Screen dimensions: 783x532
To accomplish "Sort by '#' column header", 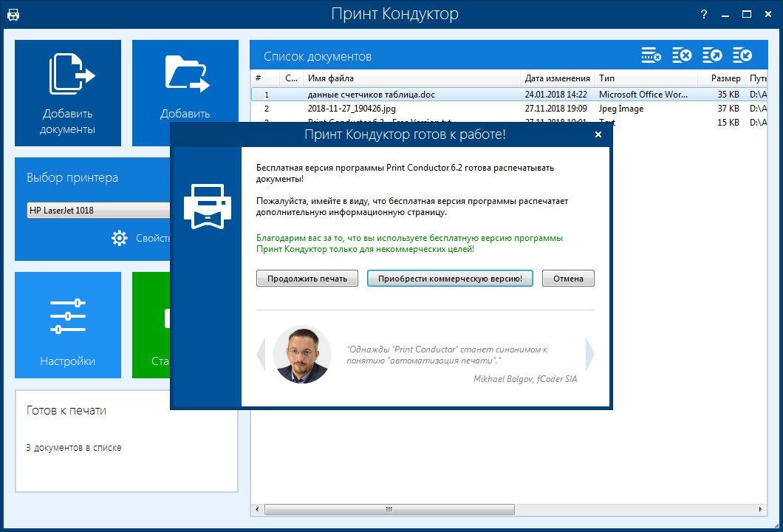I will [265, 78].
